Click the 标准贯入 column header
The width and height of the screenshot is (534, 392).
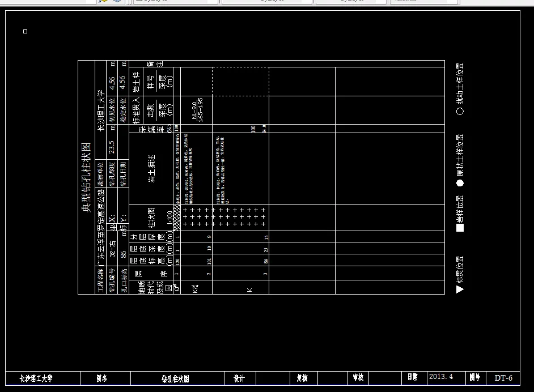tap(136, 110)
